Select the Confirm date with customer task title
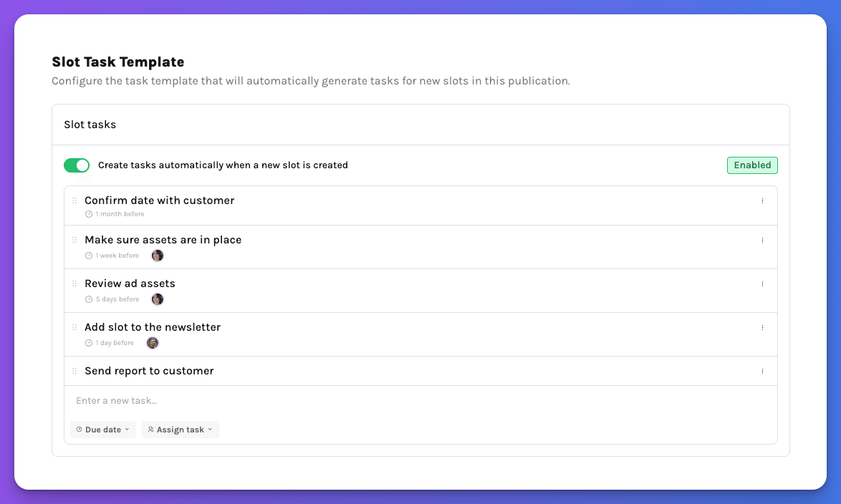Image resolution: width=841 pixels, height=504 pixels. coord(159,200)
